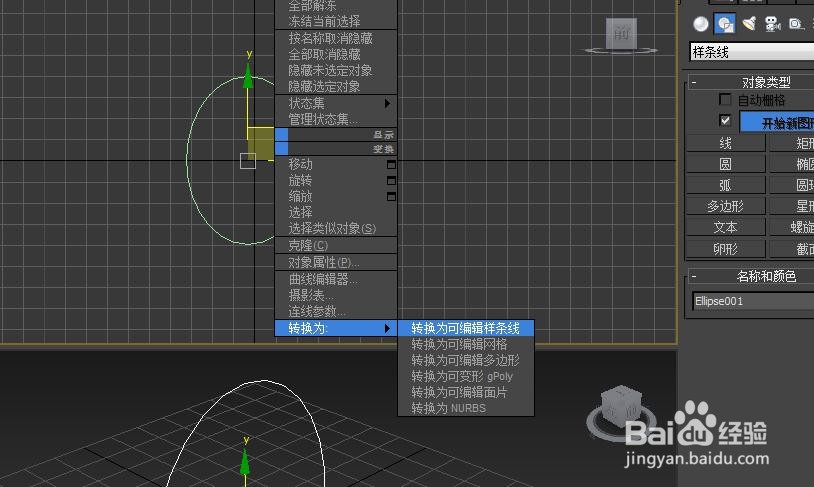The image size is (814, 487).
Task: Choose 转换为可变形 gPoly
Action: (x=466, y=376)
